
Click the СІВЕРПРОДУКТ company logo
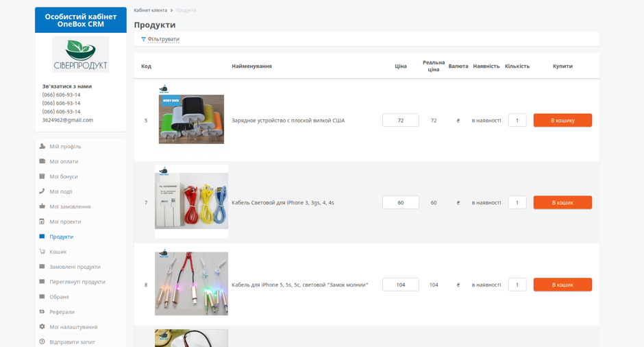tap(81, 54)
